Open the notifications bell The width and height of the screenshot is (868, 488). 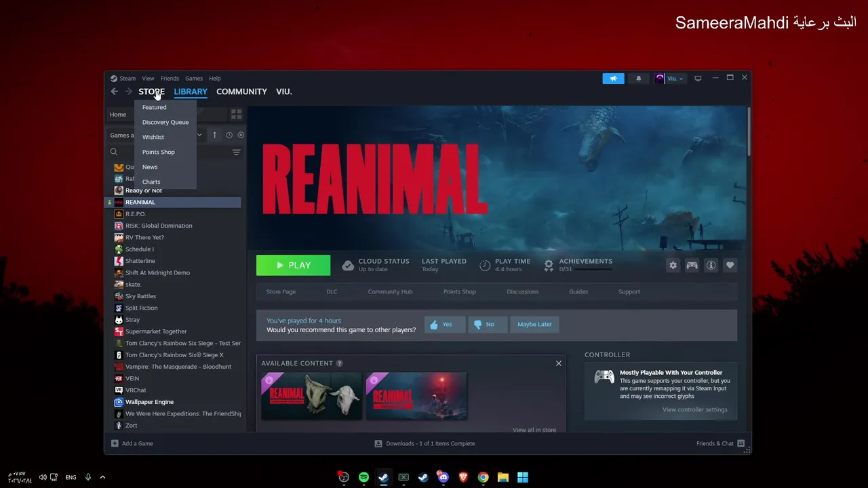point(638,79)
